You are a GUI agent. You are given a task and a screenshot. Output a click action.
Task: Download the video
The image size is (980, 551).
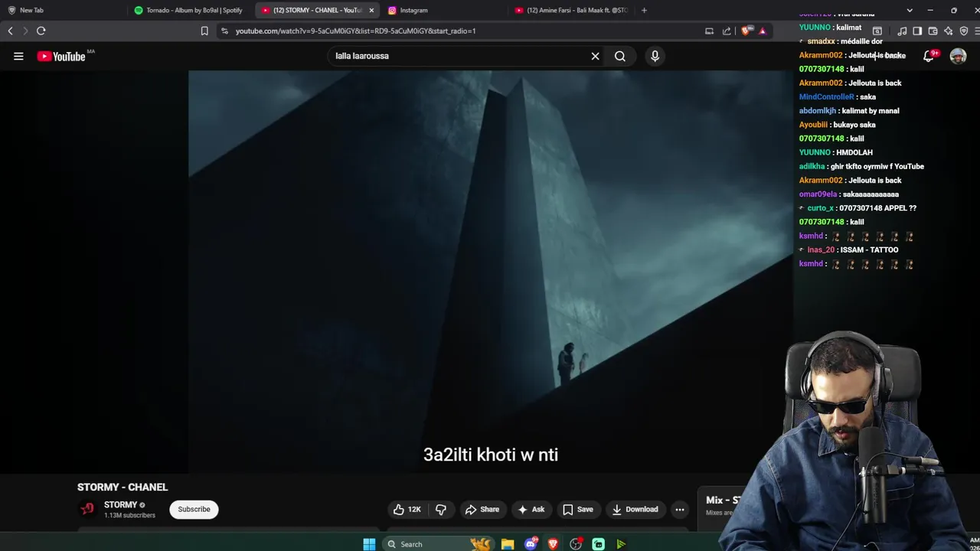click(635, 510)
